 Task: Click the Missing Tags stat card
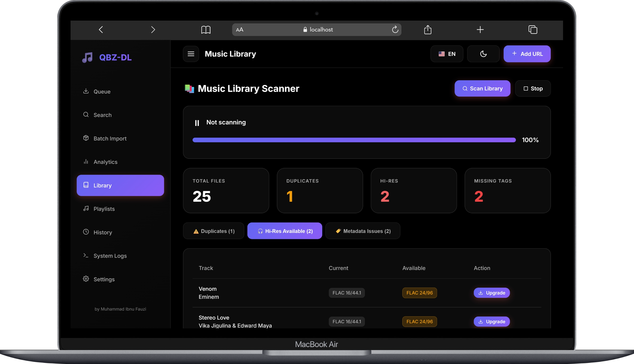(x=508, y=191)
